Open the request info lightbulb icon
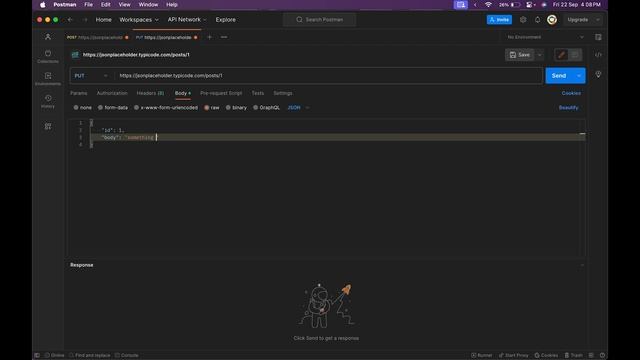The width and height of the screenshot is (640, 360). coord(598,74)
